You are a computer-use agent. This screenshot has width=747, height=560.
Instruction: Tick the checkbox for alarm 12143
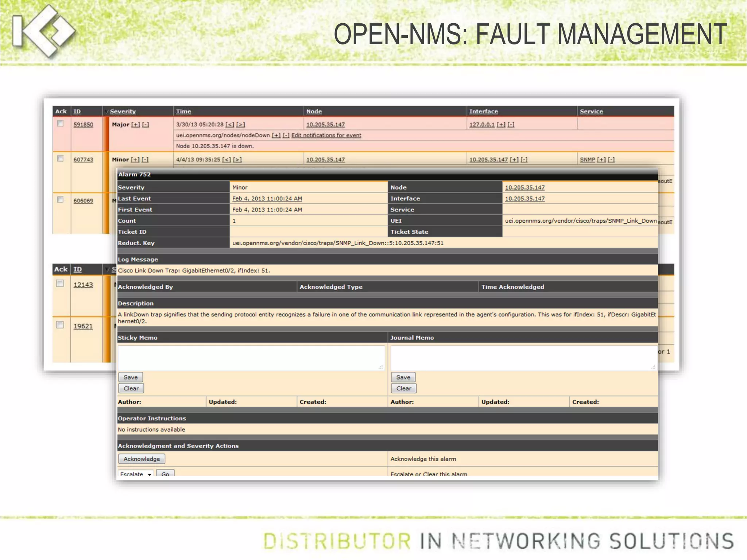[60, 284]
